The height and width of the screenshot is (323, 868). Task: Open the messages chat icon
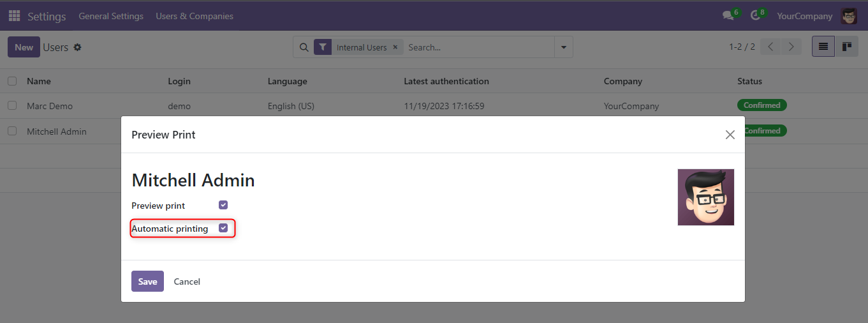(x=728, y=16)
